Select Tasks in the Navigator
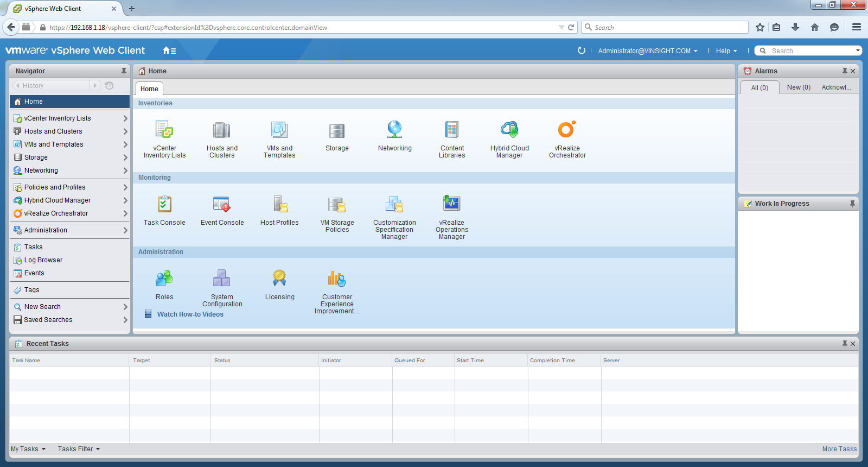The width and height of the screenshot is (868, 467). pyautogui.click(x=69, y=247)
